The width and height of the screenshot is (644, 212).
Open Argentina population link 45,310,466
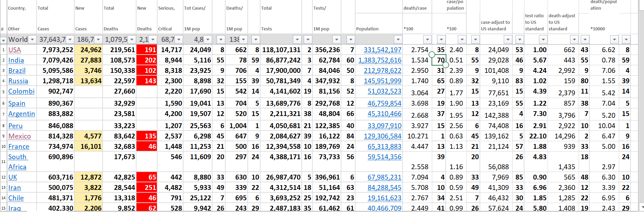pyautogui.click(x=385, y=114)
